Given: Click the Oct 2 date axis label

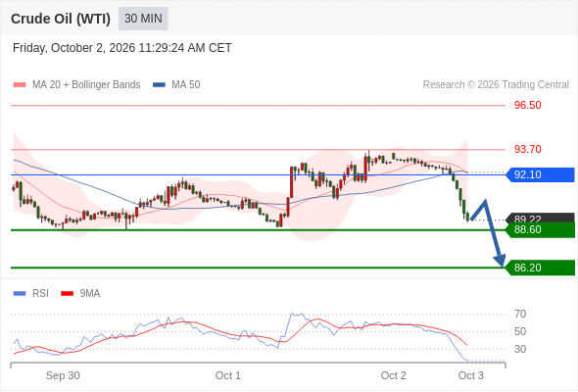Looking at the screenshot, I should [x=393, y=375].
